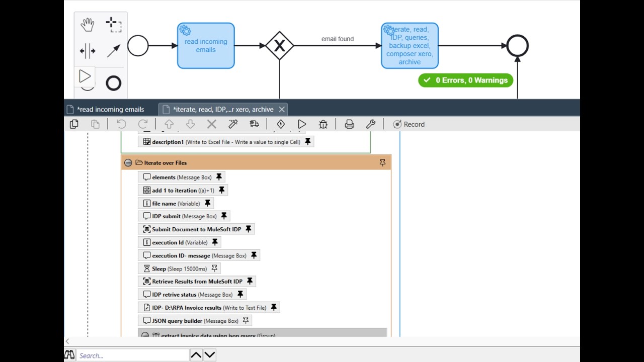The height and width of the screenshot is (362, 644).
Task: Click the start event circle
Action: (138, 46)
